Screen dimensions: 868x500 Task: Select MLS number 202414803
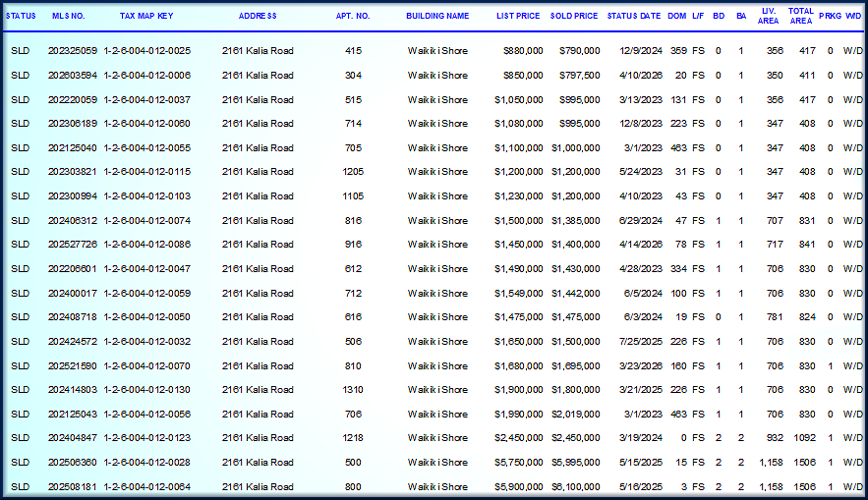pos(73,390)
